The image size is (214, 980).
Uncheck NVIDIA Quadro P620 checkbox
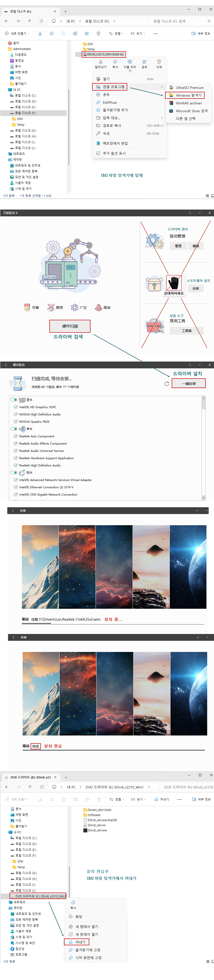(16, 422)
